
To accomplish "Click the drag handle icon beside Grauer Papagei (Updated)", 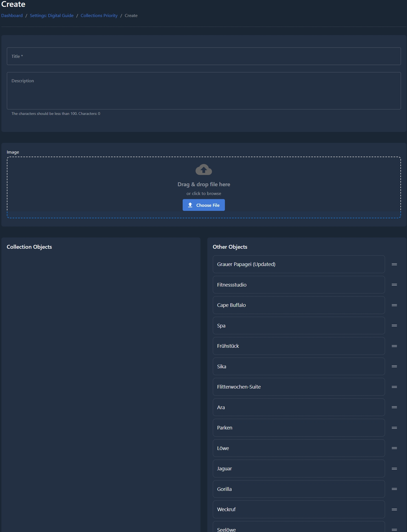I will pos(394,264).
